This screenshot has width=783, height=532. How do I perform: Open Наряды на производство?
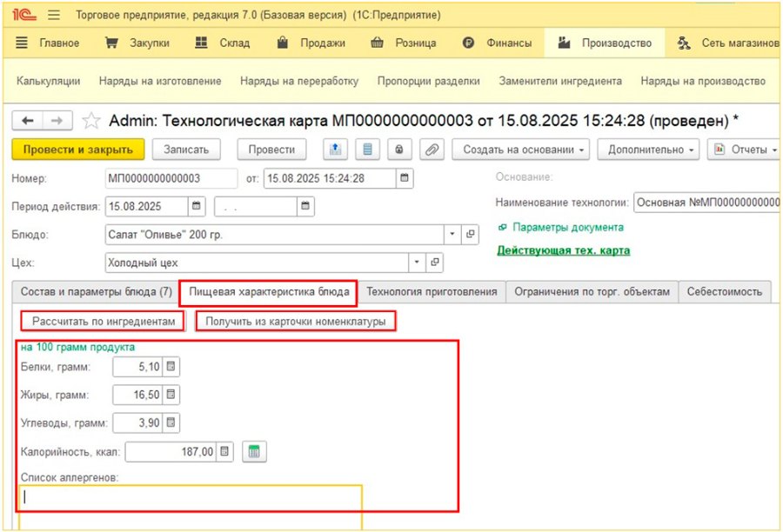click(703, 81)
